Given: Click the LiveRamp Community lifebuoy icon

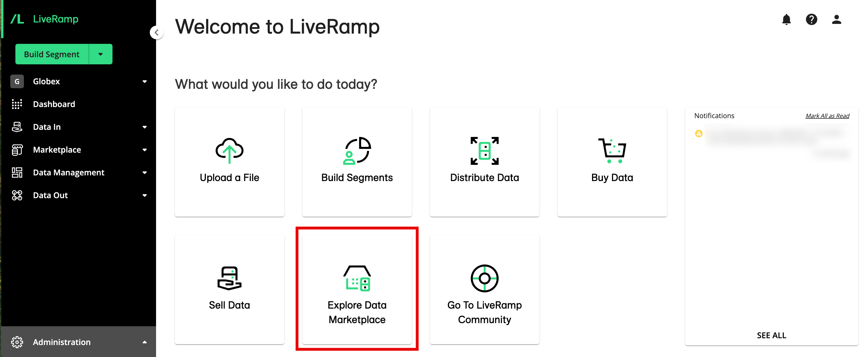Looking at the screenshot, I should [484, 278].
